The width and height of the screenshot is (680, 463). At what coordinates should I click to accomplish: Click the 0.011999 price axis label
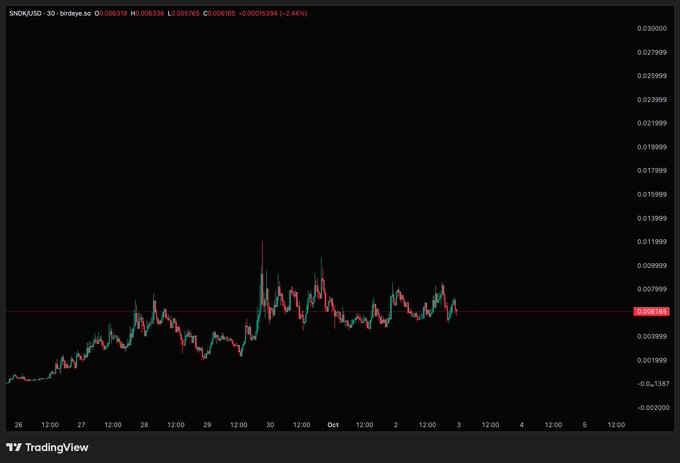652,241
